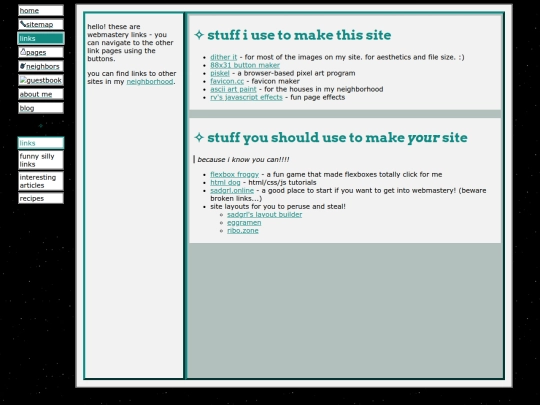Open the piskel link
The height and width of the screenshot is (405, 540).
[220, 73]
